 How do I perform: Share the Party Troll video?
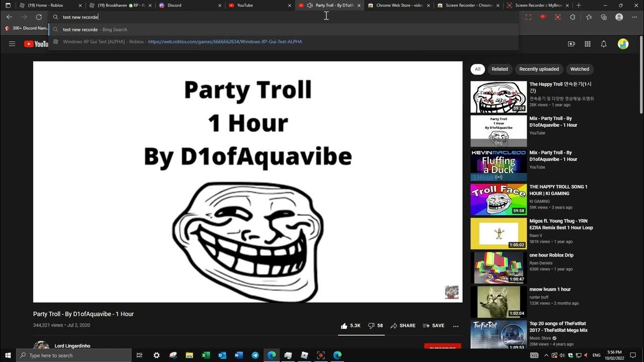[x=403, y=326]
